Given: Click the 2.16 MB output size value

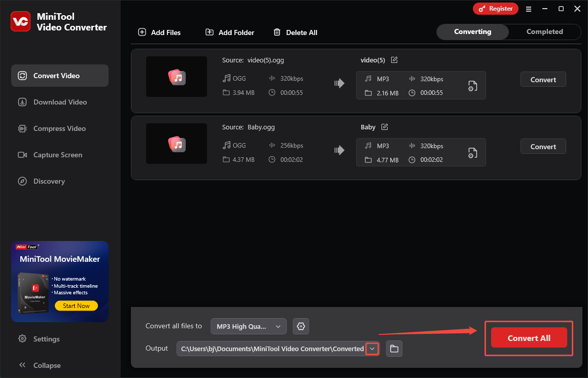Looking at the screenshot, I should coord(388,93).
